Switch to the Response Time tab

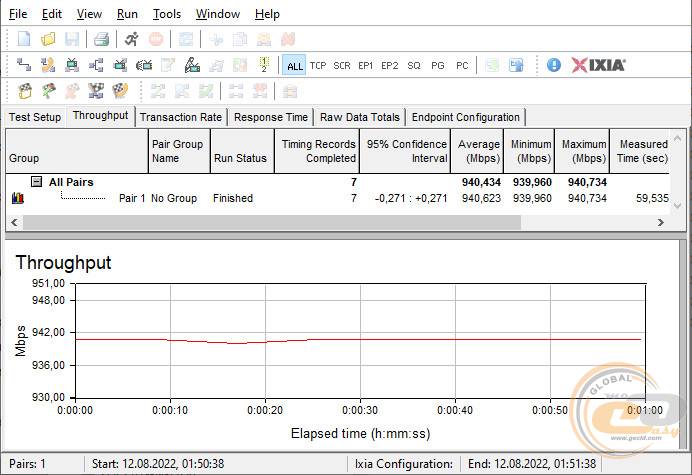click(x=271, y=117)
